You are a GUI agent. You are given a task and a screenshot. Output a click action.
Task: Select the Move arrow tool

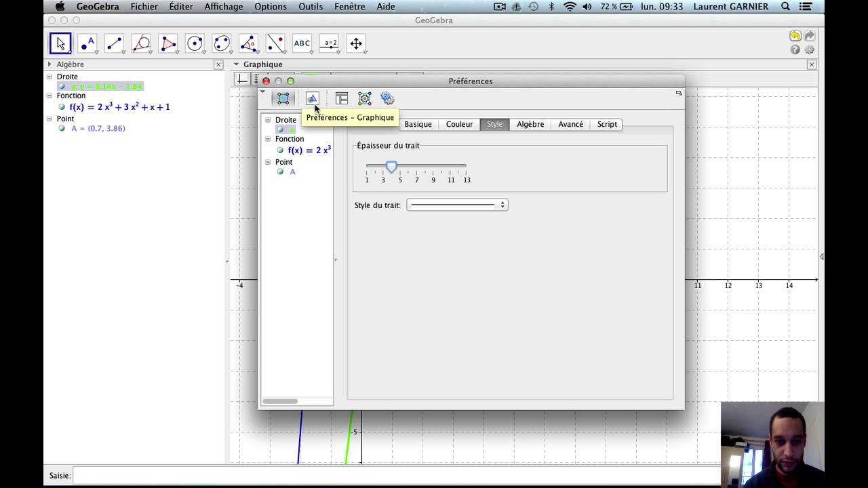click(60, 43)
